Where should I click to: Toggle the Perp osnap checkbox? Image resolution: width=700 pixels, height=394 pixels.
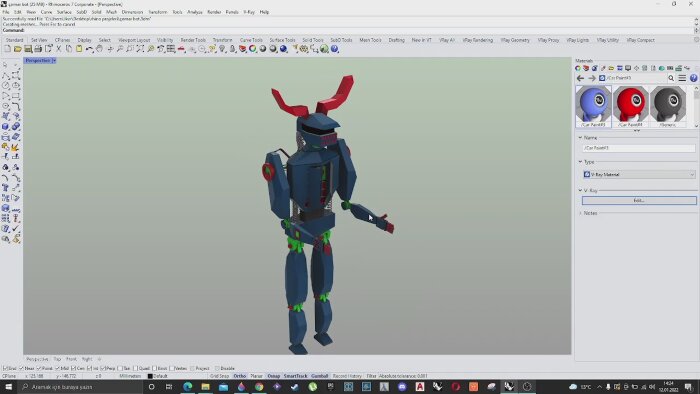coord(102,368)
